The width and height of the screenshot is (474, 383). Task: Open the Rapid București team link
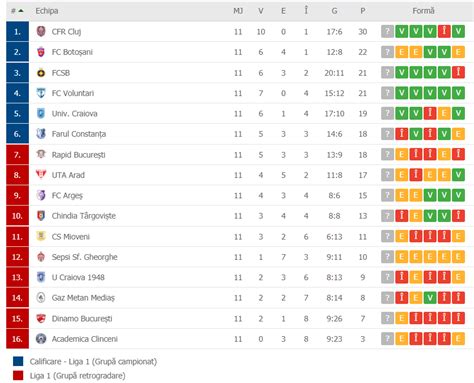click(78, 155)
